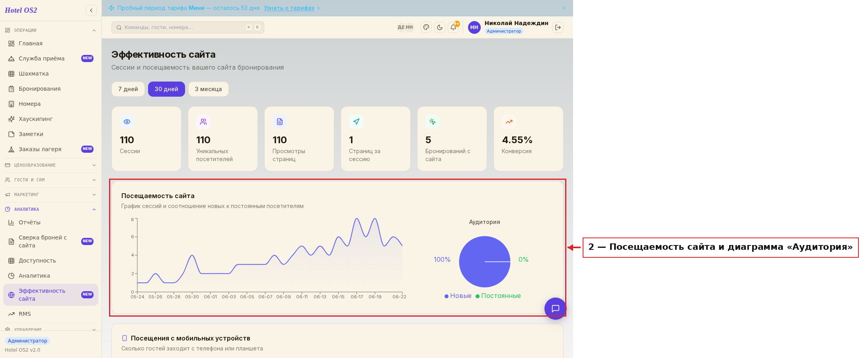
Task: Expand the Ценообразование section
Action: pyautogui.click(x=51, y=165)
